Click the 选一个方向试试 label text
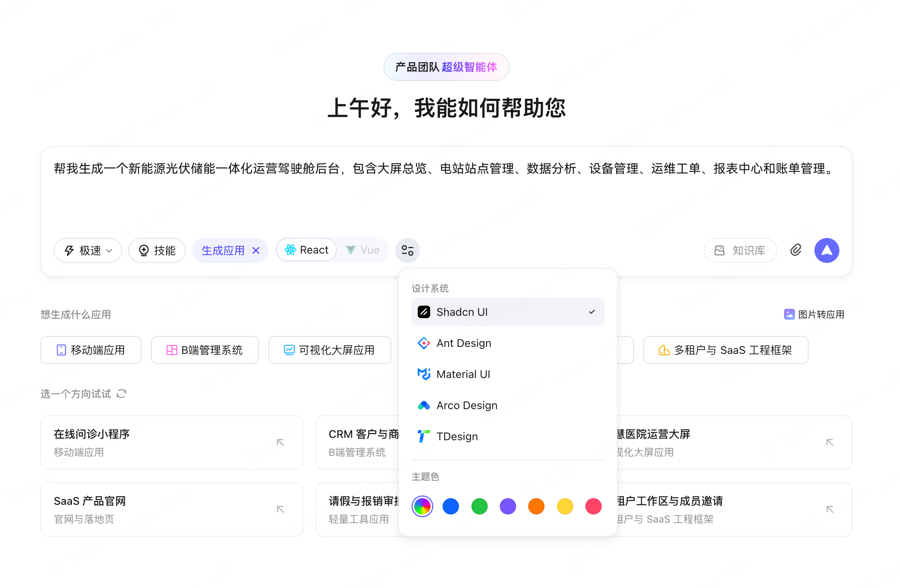 76,394
